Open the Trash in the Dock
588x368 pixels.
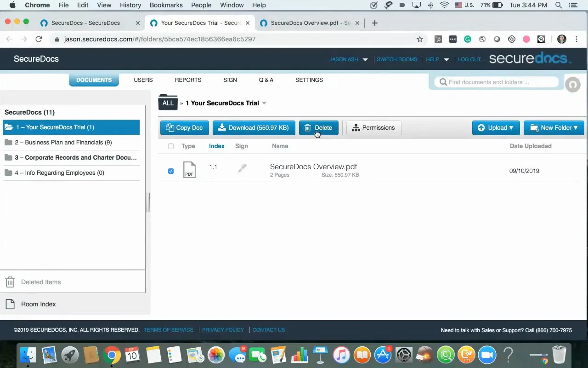[559, 355]
